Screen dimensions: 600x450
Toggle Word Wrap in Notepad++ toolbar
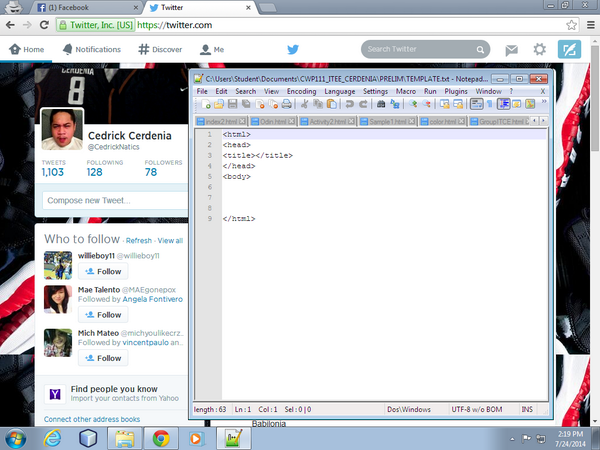coord(476,104)
